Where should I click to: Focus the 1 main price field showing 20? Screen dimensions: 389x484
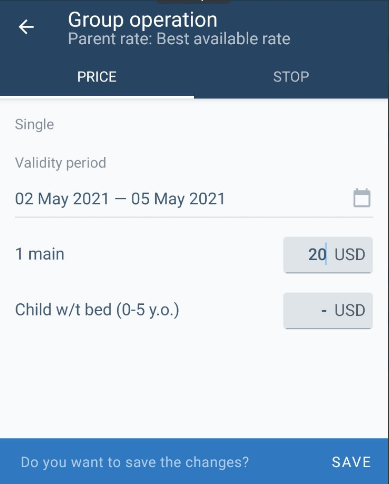[328, 255]
